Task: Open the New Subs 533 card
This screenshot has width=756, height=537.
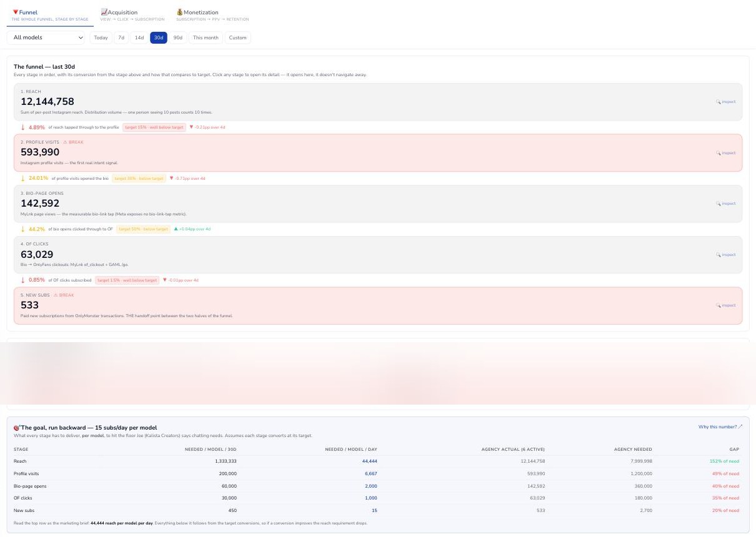Action: (x=378, y=305)
